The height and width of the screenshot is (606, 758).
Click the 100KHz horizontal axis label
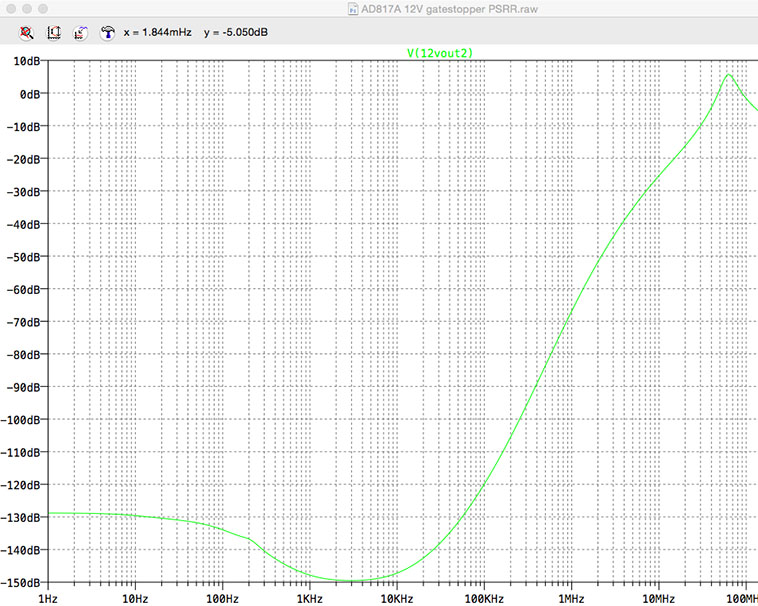point(484,599)
